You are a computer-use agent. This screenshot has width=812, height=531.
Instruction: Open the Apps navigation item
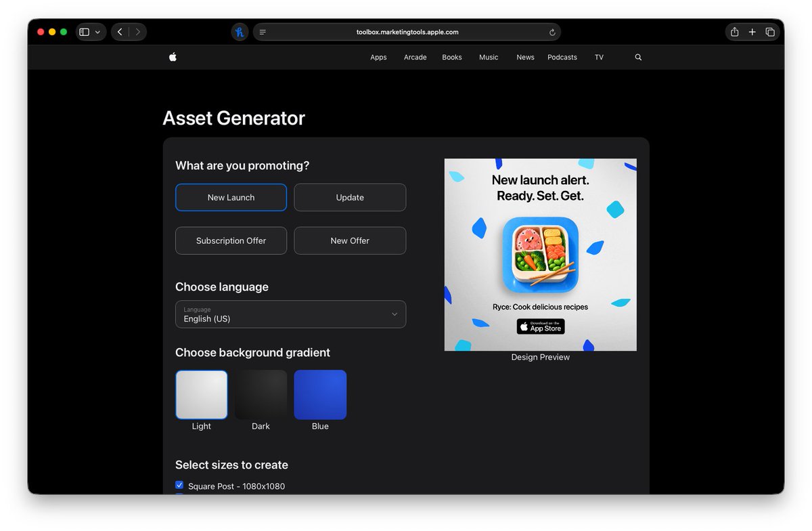tap(378, 58)
